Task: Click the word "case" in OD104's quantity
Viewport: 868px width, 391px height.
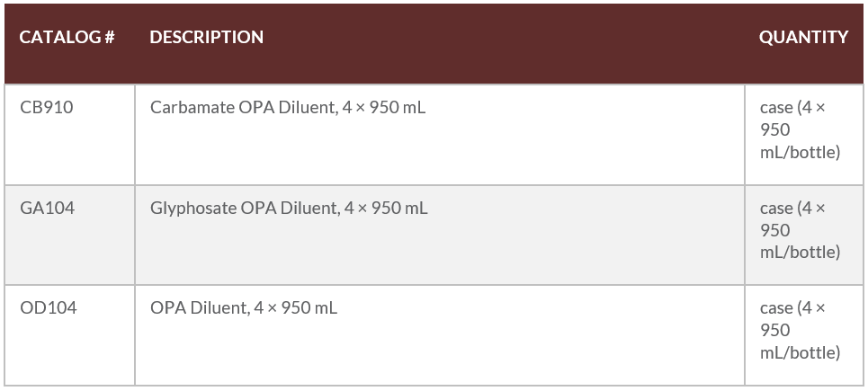Action: (x=776, y=308)
